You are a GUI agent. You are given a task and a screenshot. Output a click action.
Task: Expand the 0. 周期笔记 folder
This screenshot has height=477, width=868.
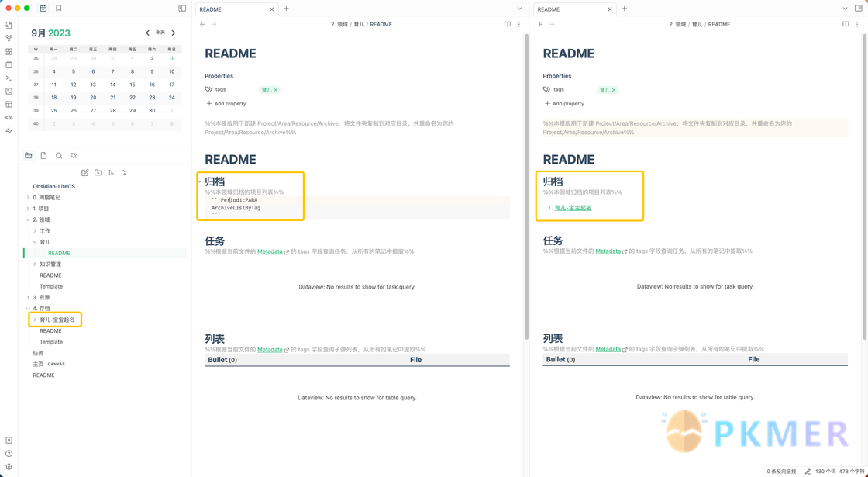click(x=28, y=197)
